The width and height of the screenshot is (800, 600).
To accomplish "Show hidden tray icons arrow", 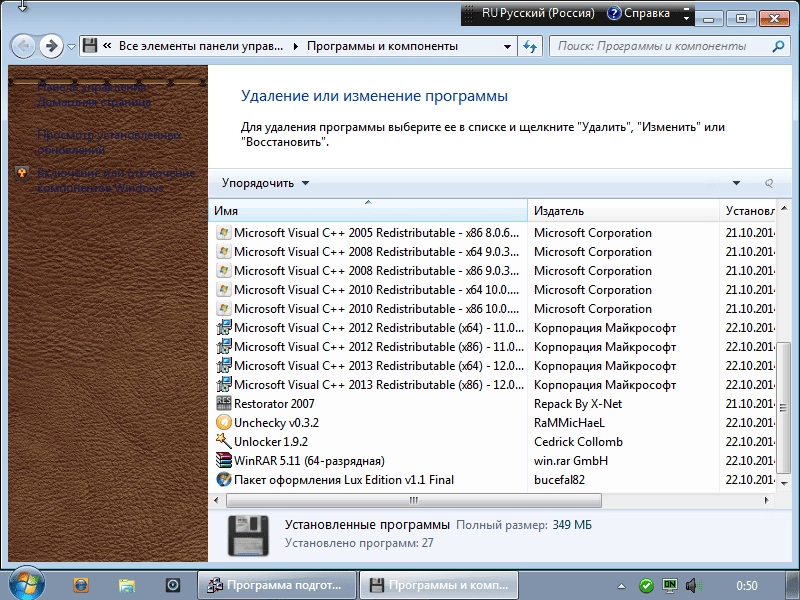I will click(x=621, y=586).
